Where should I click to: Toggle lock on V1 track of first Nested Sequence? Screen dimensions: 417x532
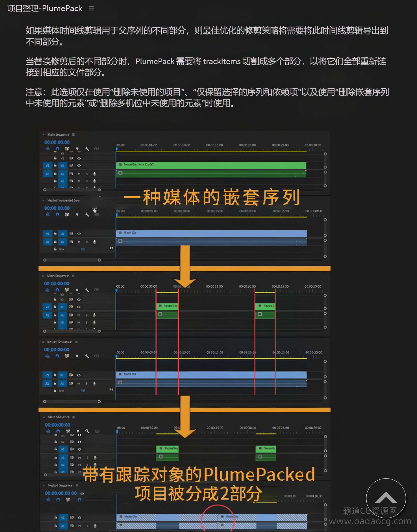tap(55, 234)
